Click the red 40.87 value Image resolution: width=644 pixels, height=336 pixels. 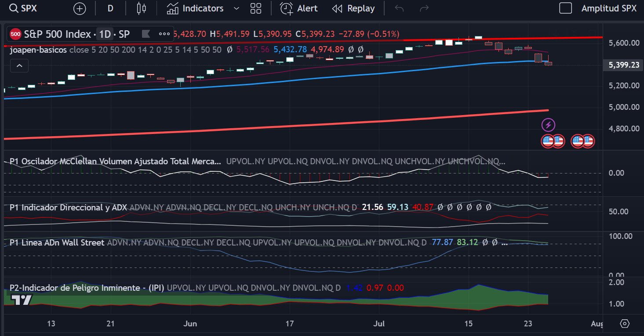[423, 207]
